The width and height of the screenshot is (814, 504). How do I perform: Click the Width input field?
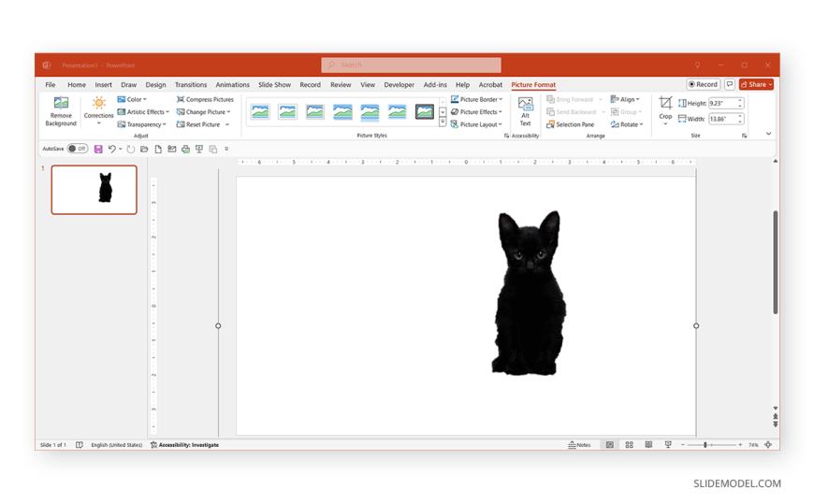[722, 119]
